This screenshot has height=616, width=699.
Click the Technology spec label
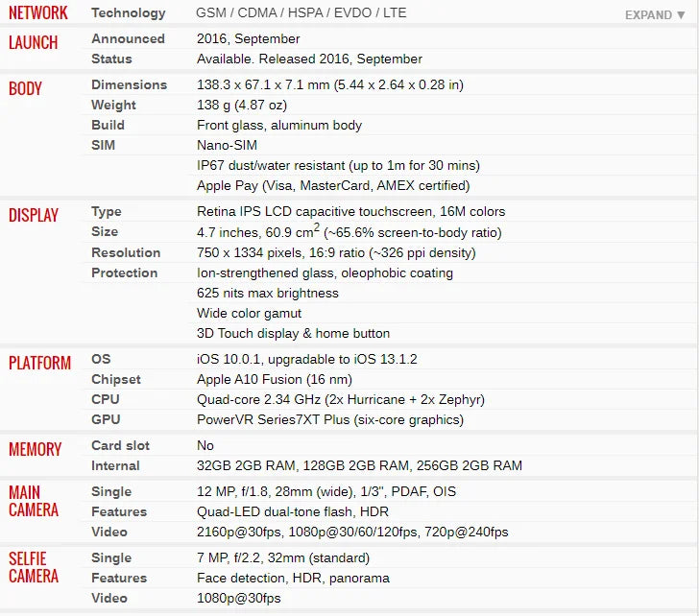pyautogui.click(x=128, y=13)
